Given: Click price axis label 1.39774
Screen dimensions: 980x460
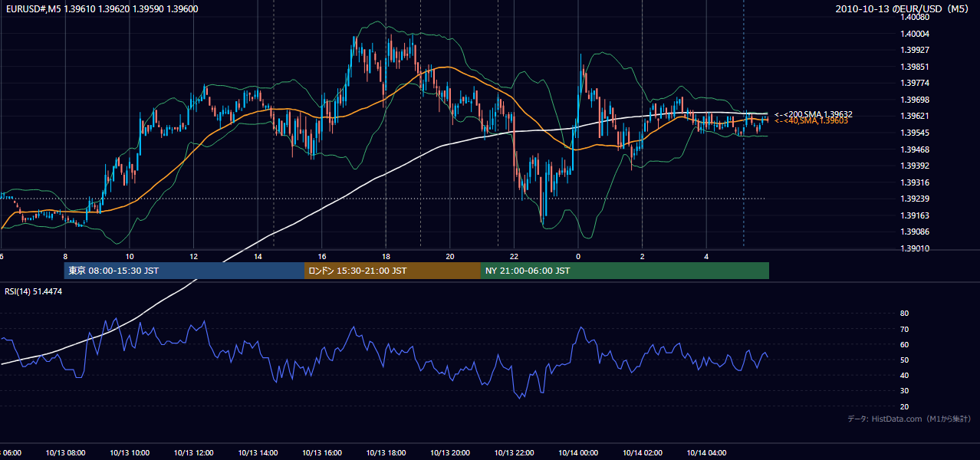Looking at the screenshot, I should 915,83.
